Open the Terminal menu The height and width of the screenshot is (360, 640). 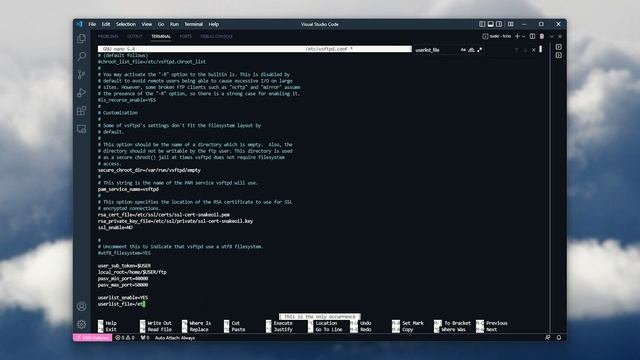(193, 24)
